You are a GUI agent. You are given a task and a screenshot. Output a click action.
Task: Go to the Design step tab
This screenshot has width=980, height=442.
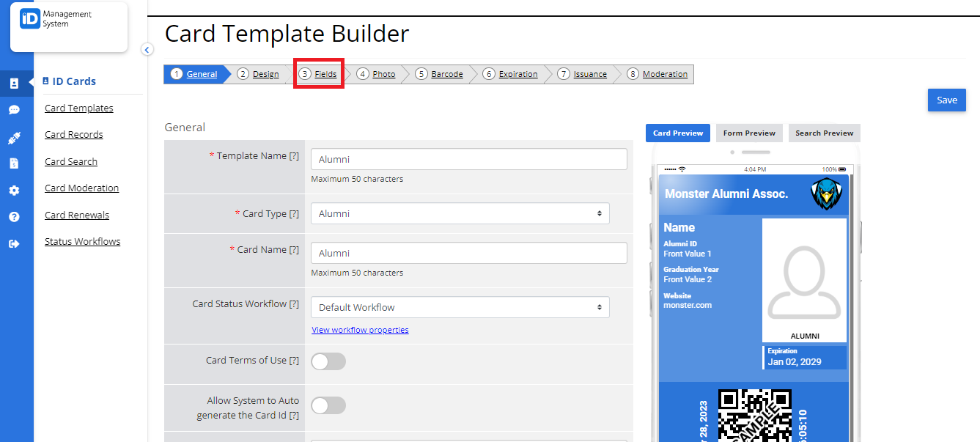tap(259, 74)
